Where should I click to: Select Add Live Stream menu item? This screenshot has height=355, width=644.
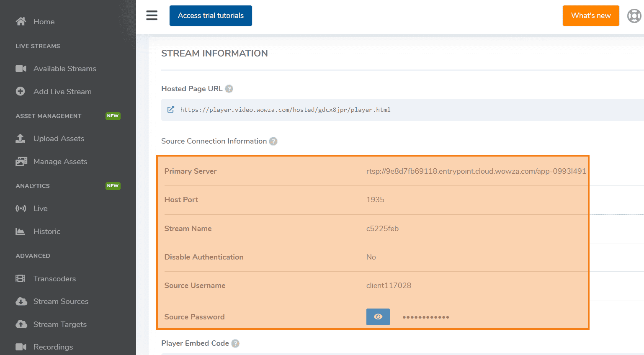[62, 92]
